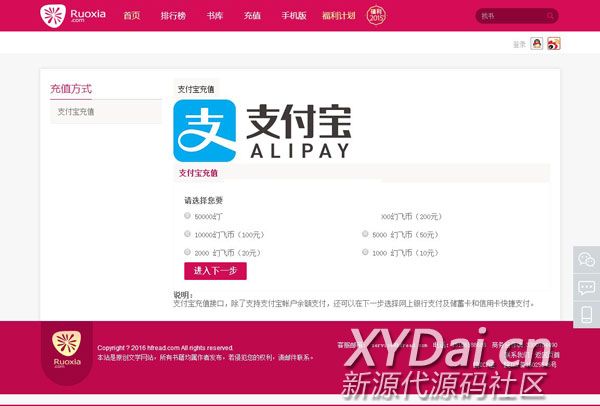Click the footer copyright 2016 text
The height and width of the screenshot is (406, 600).
165,348
